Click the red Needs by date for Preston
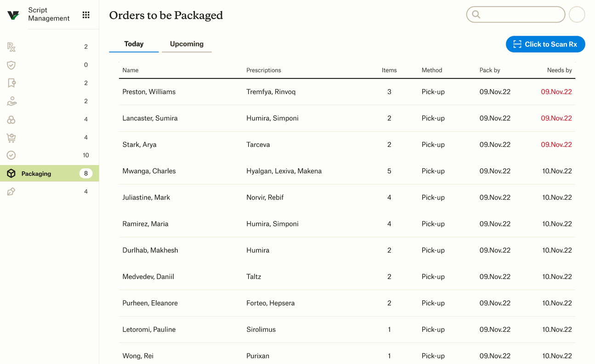This screenshot has width=595, height=364. [x=556, y=92]
